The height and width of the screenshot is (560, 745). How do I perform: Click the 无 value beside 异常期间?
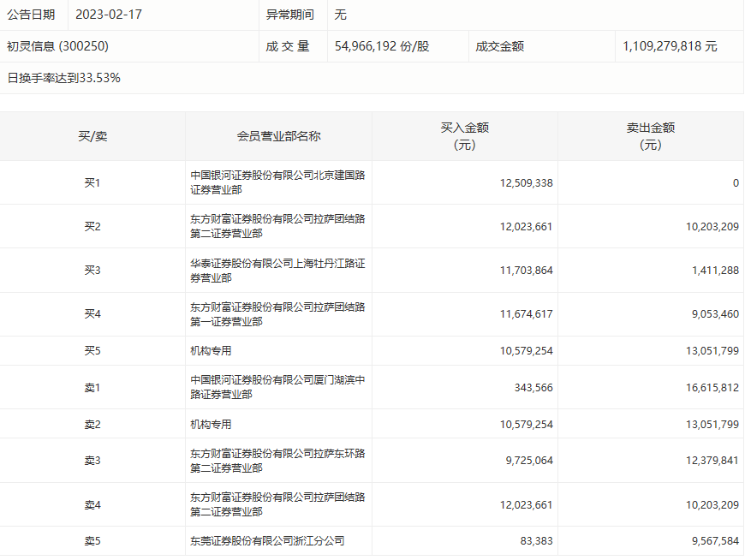340,15
